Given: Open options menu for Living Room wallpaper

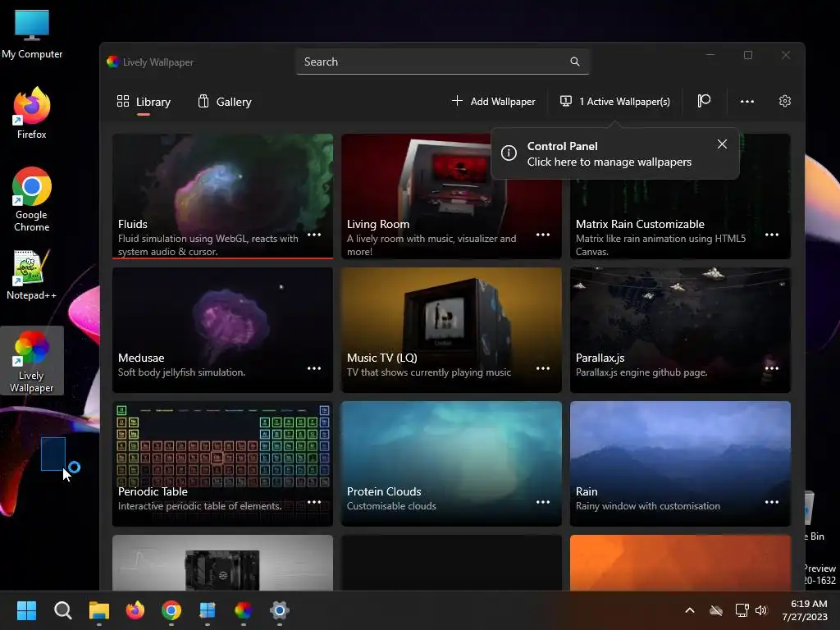Looking at the screenshot, I should [x=543, y=235].
